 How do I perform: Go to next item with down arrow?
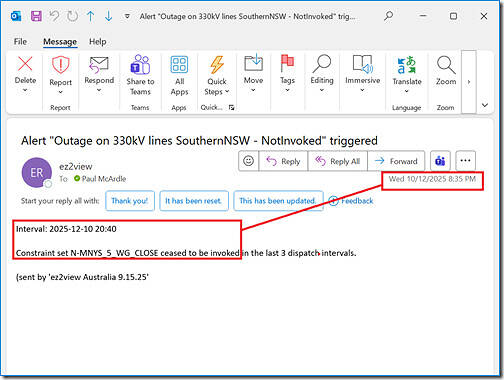(108, 16)
